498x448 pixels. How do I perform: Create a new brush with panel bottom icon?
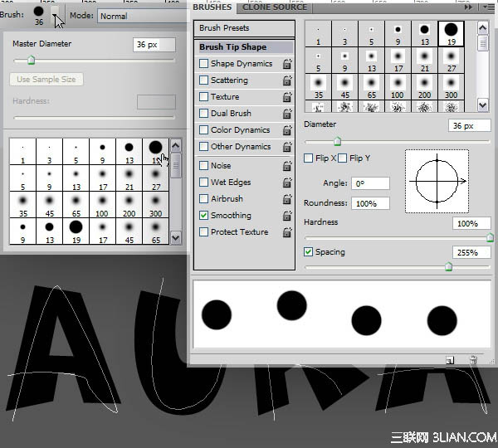450,360
